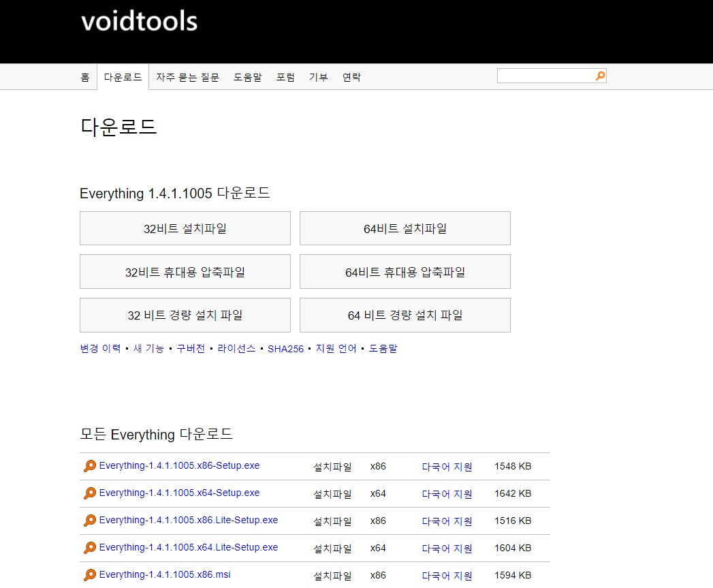The height and width of the screenshot is (588, 713).
Task: Click the Everything 1.4.1.1005 다운로드 heading
Action: pos(175,193)
